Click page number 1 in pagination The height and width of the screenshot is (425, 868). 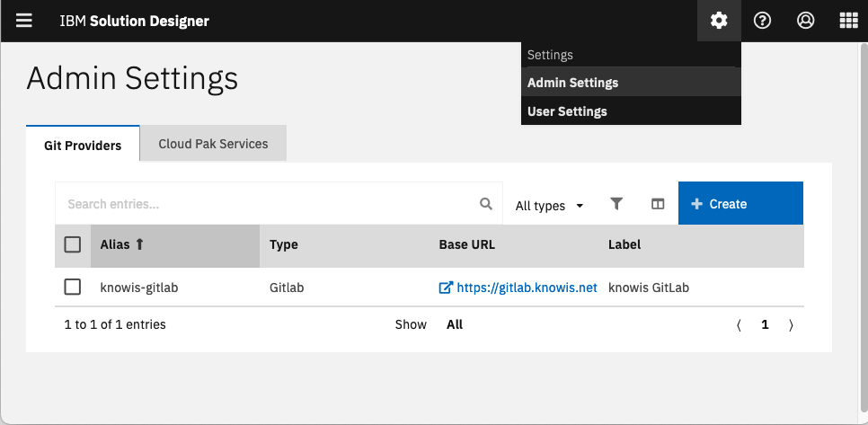765,325
